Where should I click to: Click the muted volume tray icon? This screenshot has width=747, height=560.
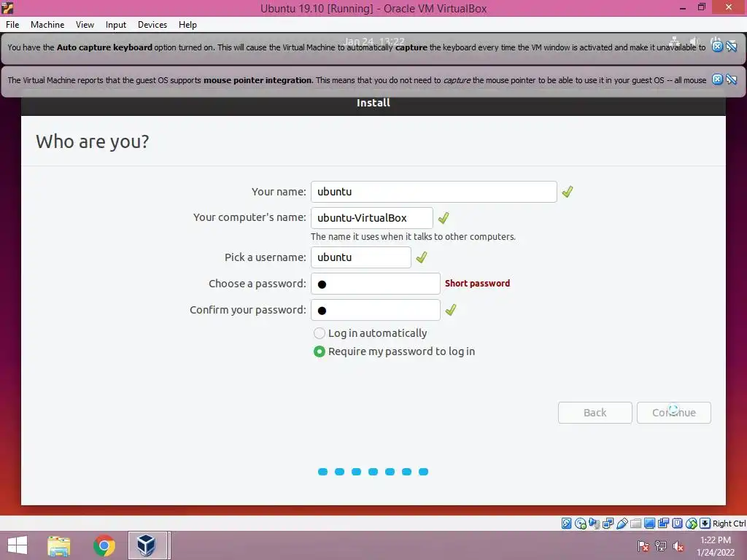click(x=678, y=546)
